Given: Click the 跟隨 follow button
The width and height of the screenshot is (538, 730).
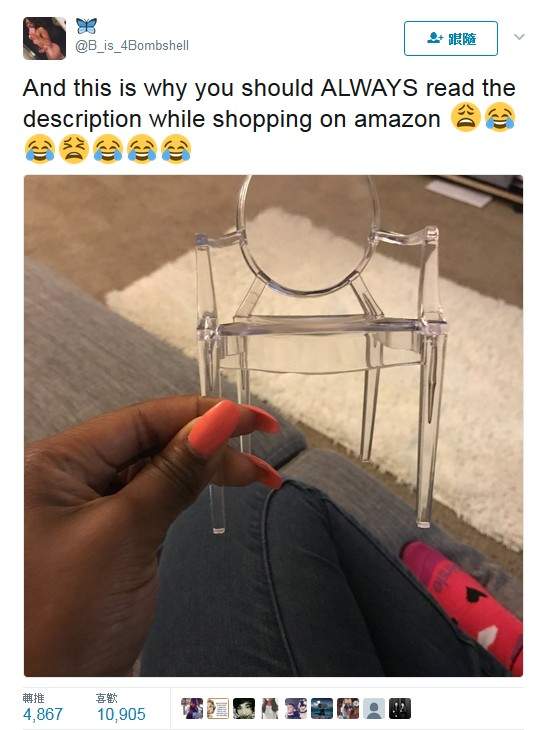Looking at the screenshot, I should (451, 38).
